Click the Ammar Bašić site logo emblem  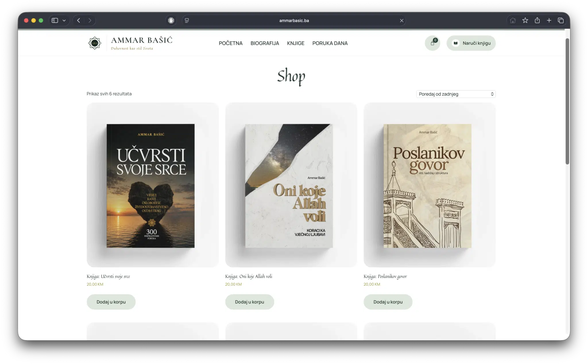click(x=95, y=43)
